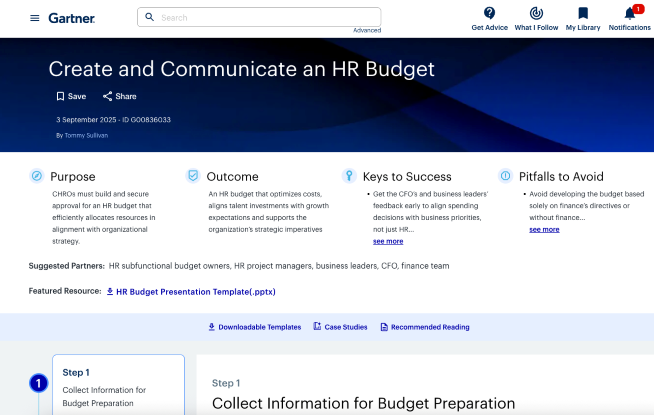Open My Library bookmark icon
The height and width of the screenshot is (415, 654).
(x=583, y=13)
